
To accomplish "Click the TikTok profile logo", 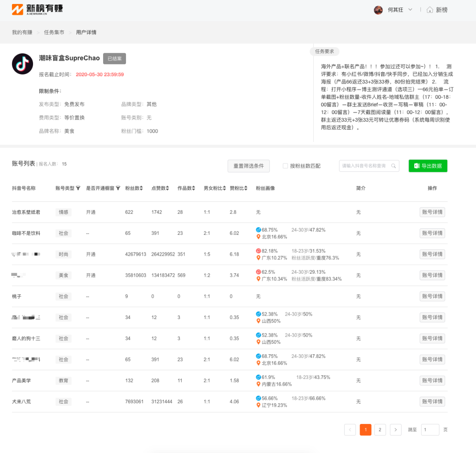I will (22, 64).
